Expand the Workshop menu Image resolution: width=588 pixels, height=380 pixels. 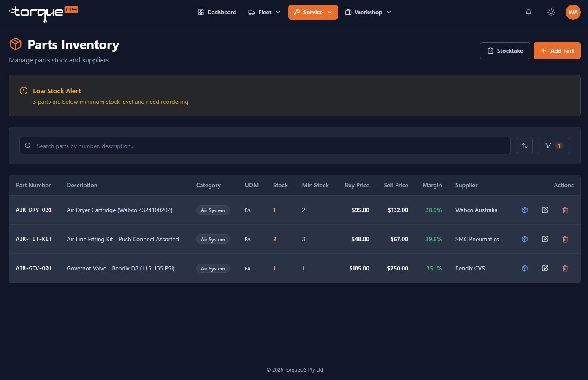(368, 12)
